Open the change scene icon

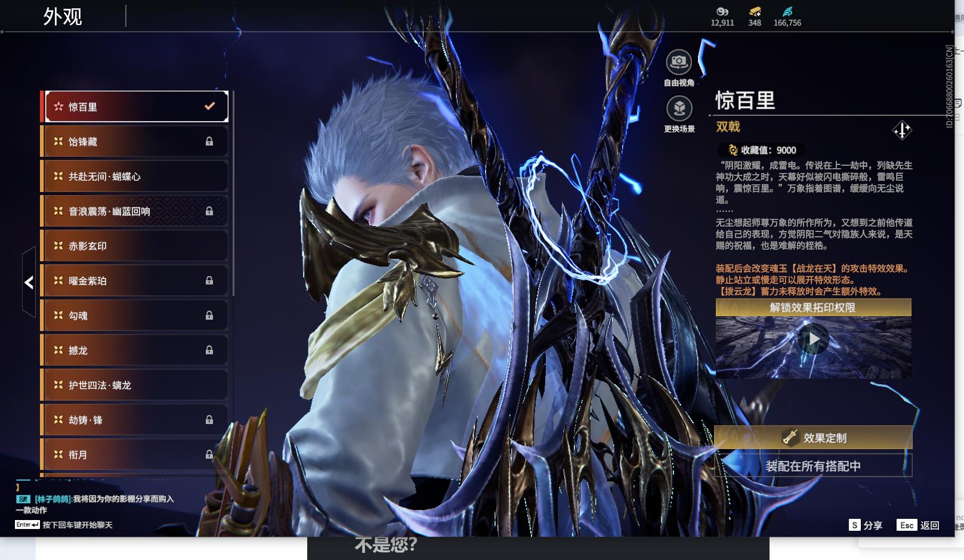click(x=679, y=109)
